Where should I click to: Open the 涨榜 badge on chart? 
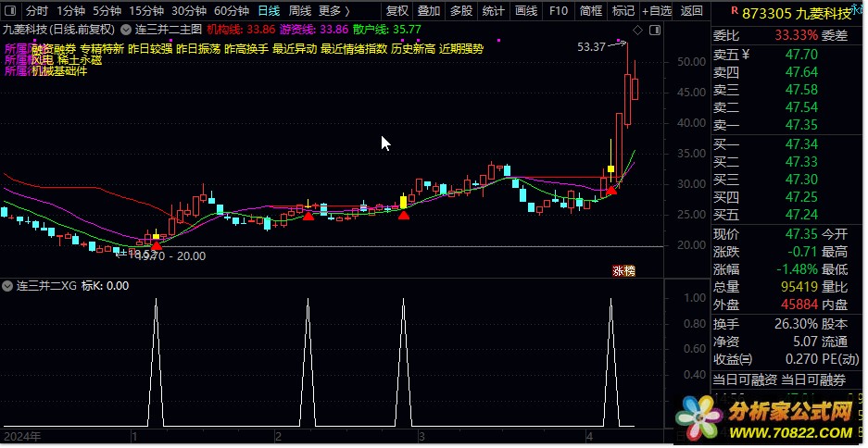pos(623,270)
